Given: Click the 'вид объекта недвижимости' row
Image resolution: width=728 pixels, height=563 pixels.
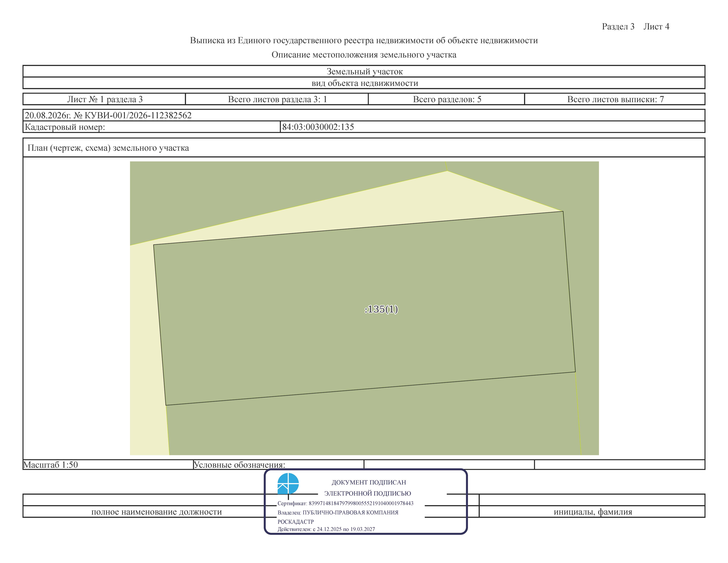Looking at the screenshot, I should tap(364, 83).
